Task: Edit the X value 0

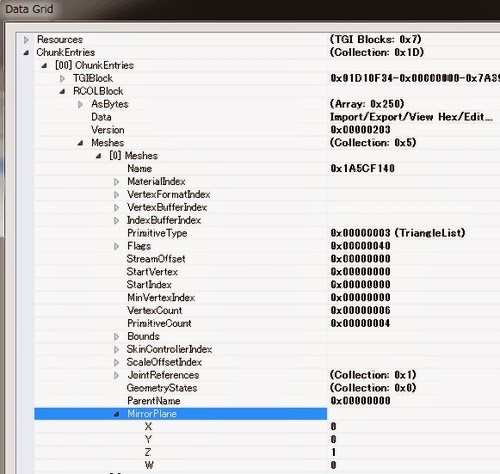Action: point(333,427)
